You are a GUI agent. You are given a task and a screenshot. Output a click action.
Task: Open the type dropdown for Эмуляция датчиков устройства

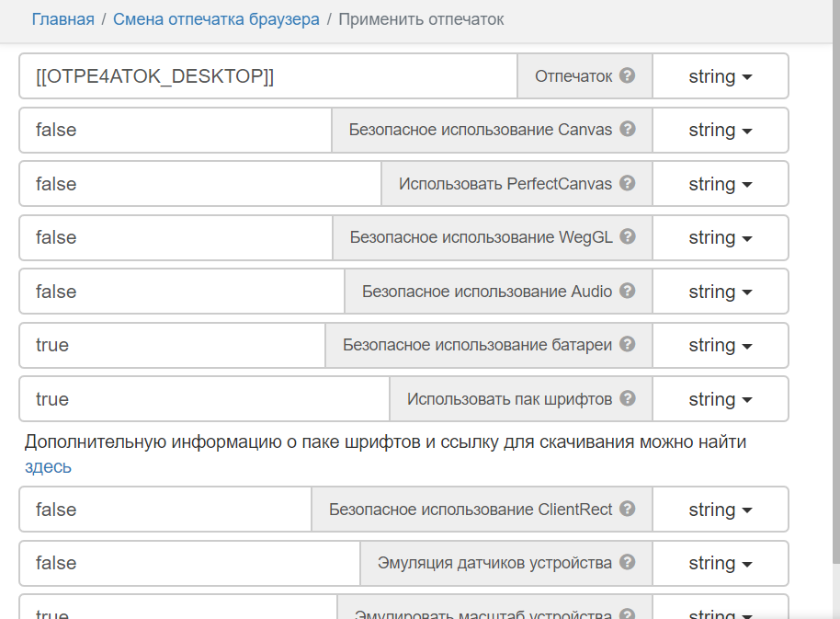point(721,562)
